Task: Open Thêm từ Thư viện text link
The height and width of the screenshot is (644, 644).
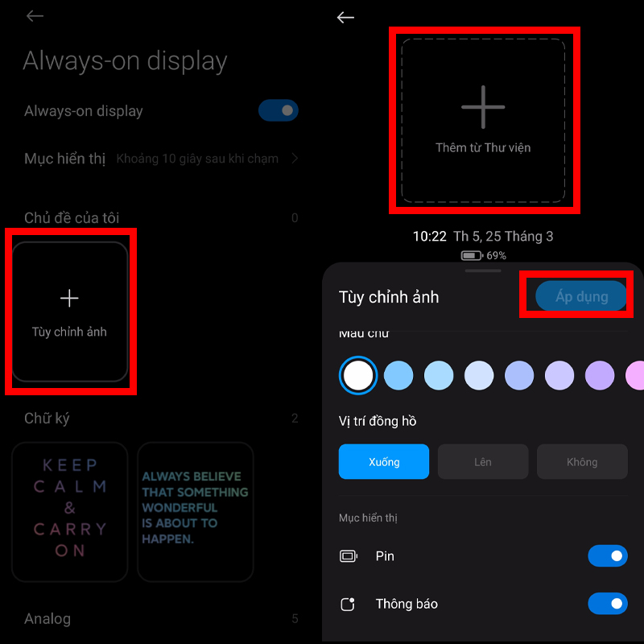Action: click(483, 147)
